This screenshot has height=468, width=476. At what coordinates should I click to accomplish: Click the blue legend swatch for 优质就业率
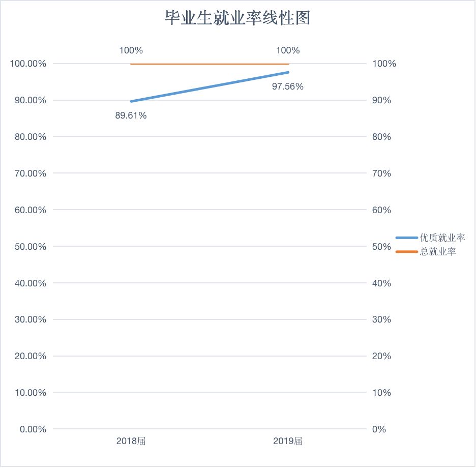tap(406, 238)
